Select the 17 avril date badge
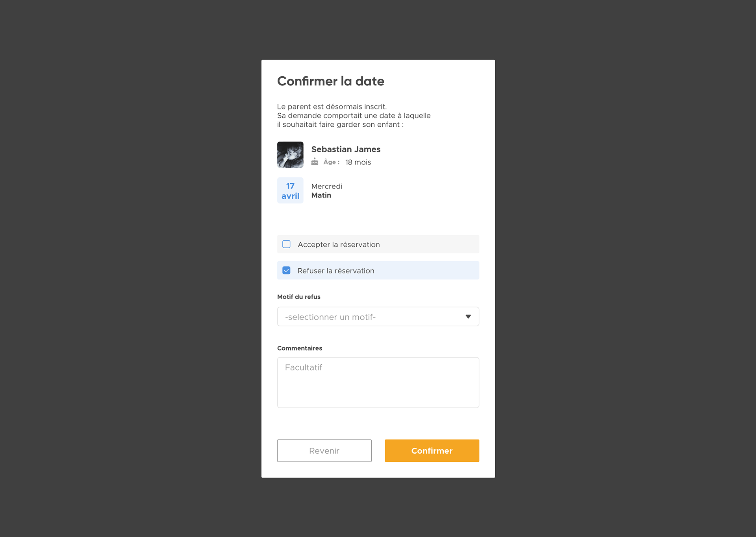This screenshot has height=537, width=756. click(x=290, y=190)
